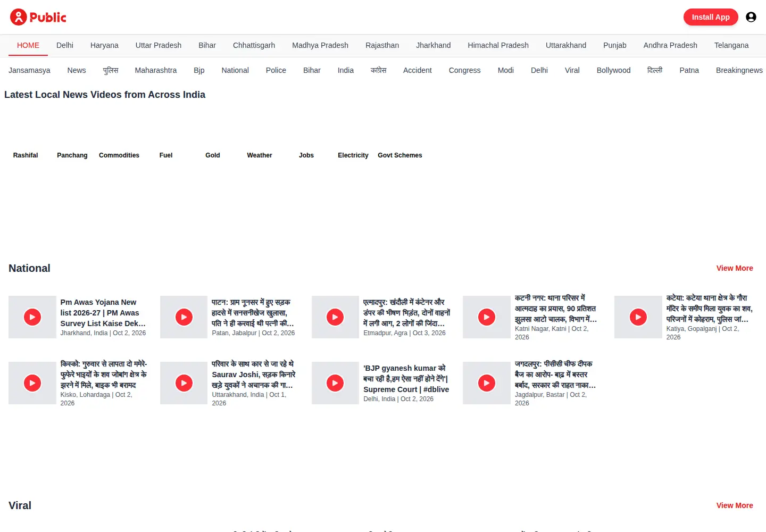Play the Katni Nagar, Katni video

(487, 317)
